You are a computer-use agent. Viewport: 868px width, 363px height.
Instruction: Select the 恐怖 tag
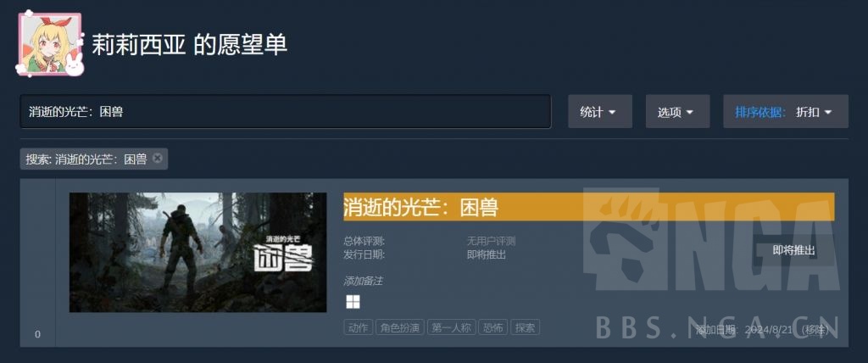(493, 327)
